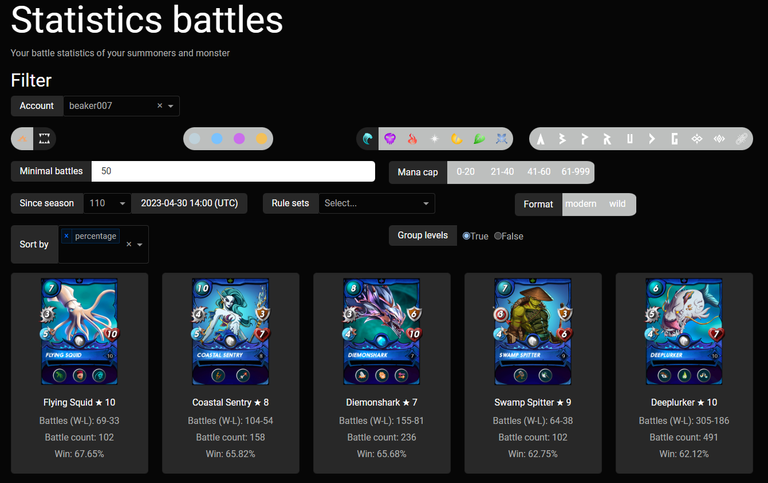Screen dimensions: 768x483
Task: Click the 2023-04-30 14:00 (UTC) date label
Action: pos(190,203)
